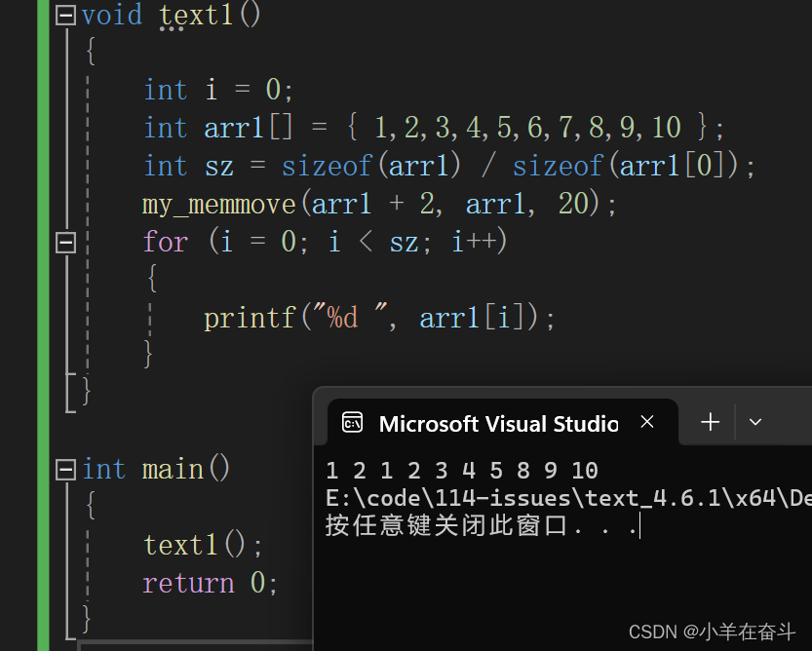
Task: Collapse the void text1() function block
Action: tap(65, 15)
